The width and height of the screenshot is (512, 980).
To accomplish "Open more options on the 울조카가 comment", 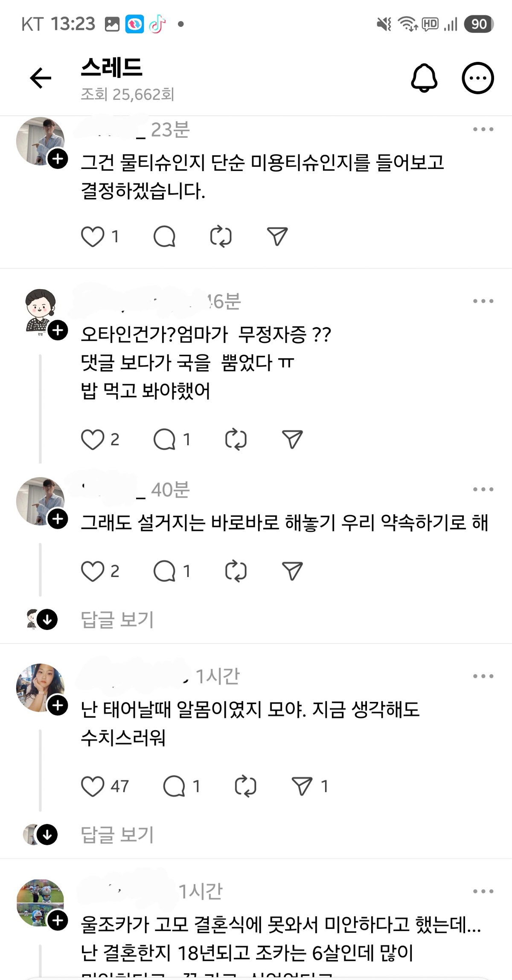I will 483,892.
